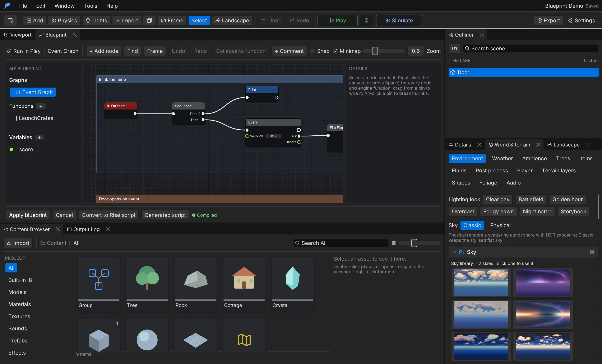602x364 pixels.
Task: Open the Physics dropdown
Action: [64, 20]
